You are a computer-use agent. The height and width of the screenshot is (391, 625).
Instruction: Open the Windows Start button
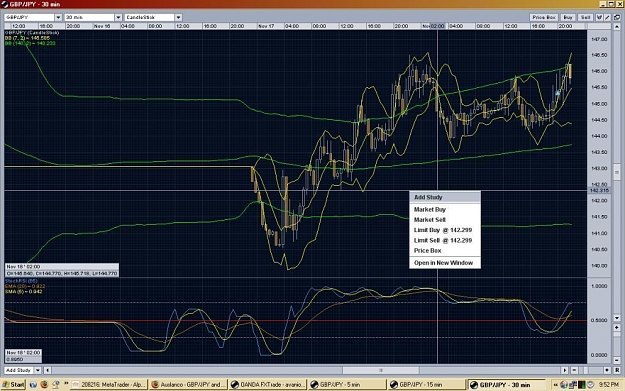(x=13, y=385)
